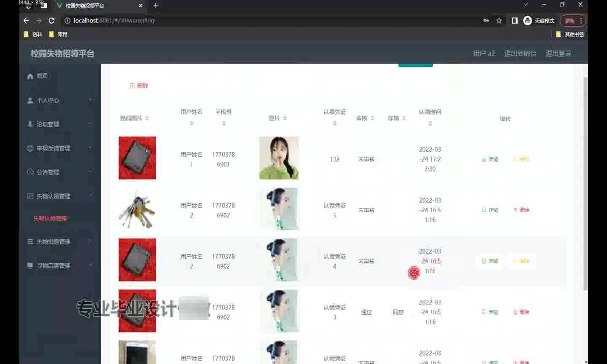Sort table by 用户姓名 column sort arrows
The image size is (607, 364).
(191, 123)
